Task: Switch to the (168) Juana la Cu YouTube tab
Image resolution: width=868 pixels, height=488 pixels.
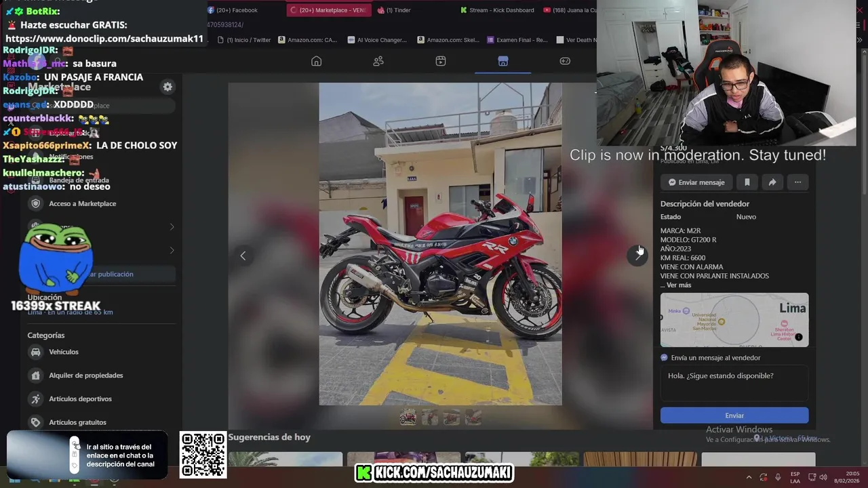Action: 570,10
